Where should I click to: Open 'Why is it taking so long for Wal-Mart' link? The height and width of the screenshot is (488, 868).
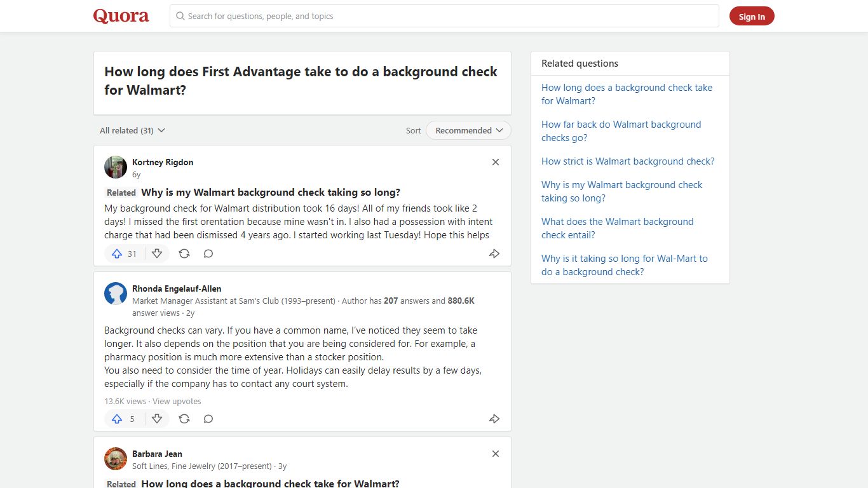624,265
